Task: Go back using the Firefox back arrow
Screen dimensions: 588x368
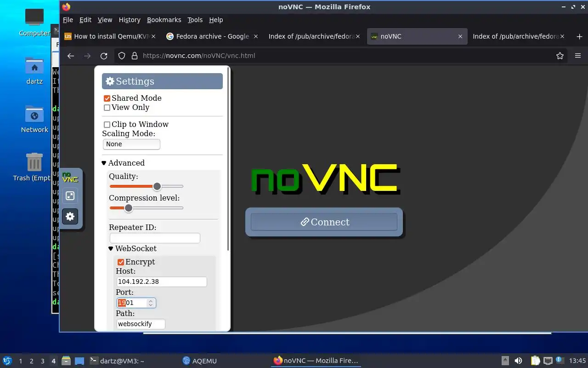Action: tap(70, 56)
